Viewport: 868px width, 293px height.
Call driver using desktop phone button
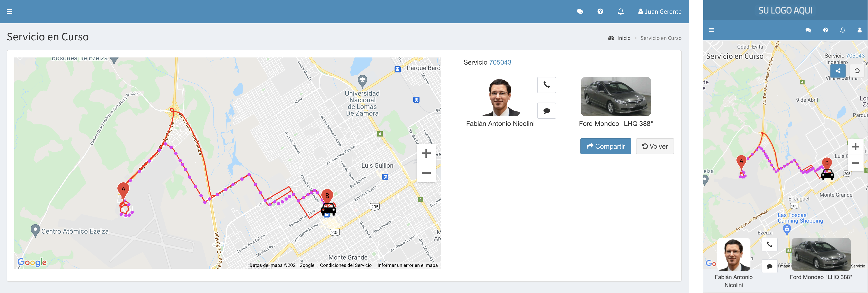click(x=546, y=85)
